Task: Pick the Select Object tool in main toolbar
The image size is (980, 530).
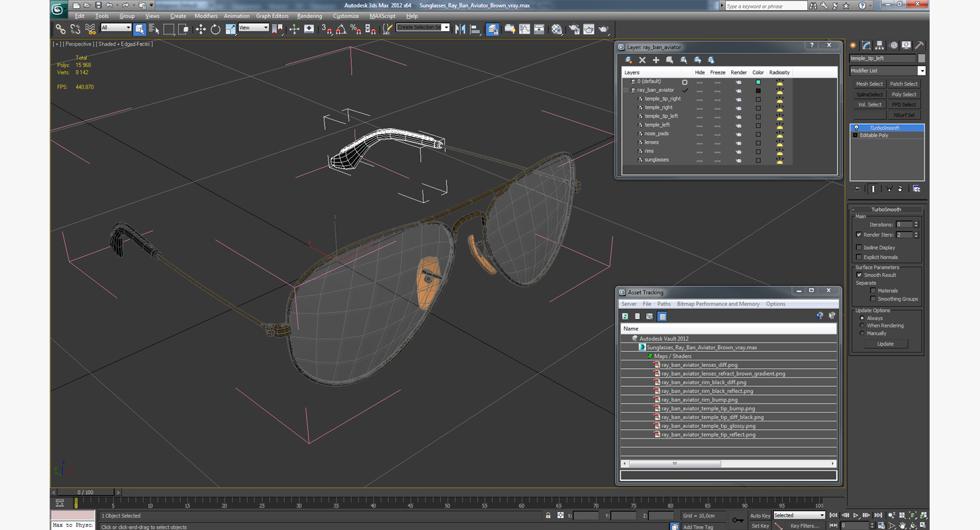Action: pos(140,29)
